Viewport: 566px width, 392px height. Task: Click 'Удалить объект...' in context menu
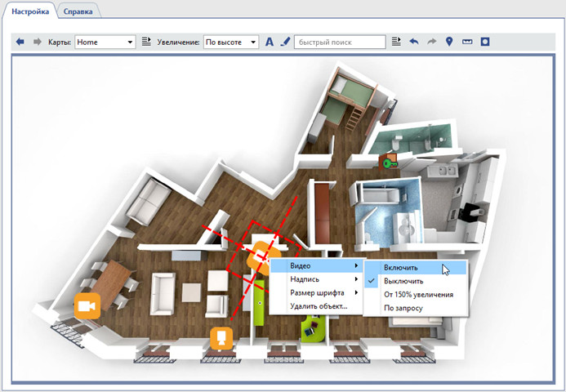tap(319, 306)
